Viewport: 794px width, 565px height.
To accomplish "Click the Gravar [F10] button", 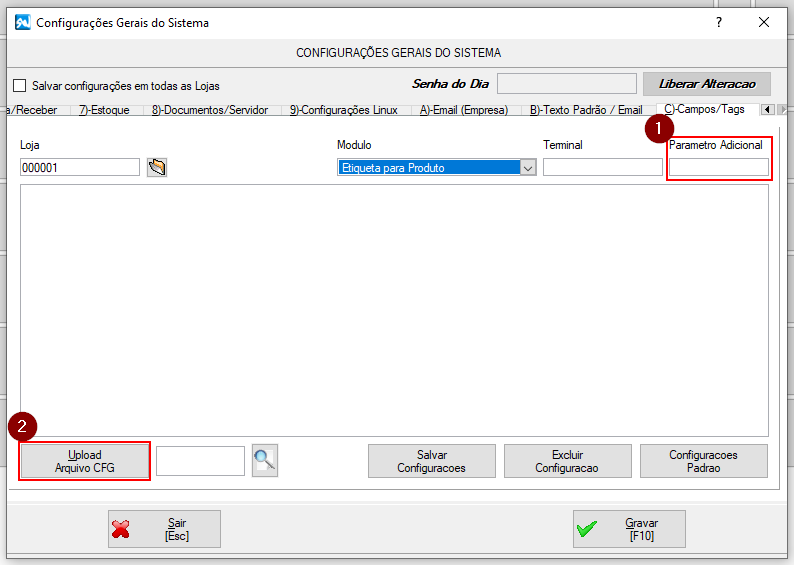I will tap(629, 529).
